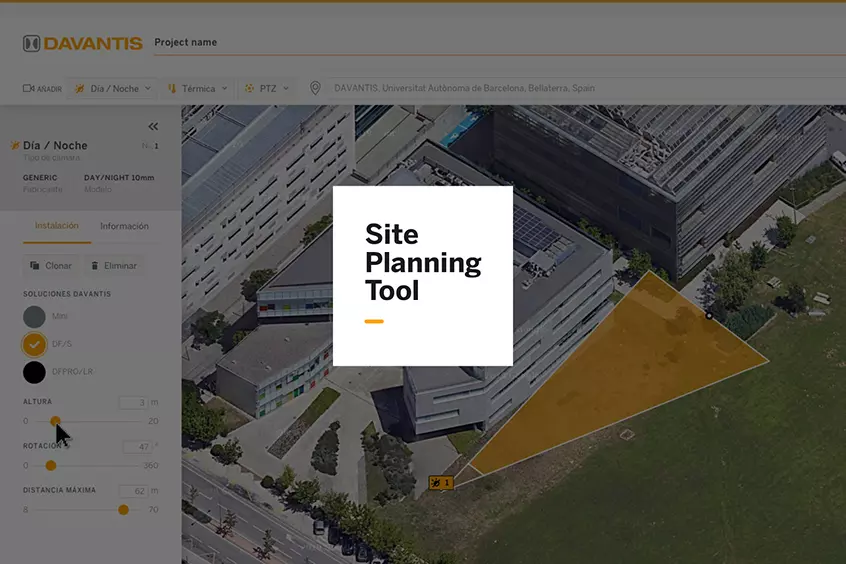Viewport: 846px width, 564px height.
Task: Open the PTZ camera dropdown
Action: pyautogui.click(x=266, y=88)
